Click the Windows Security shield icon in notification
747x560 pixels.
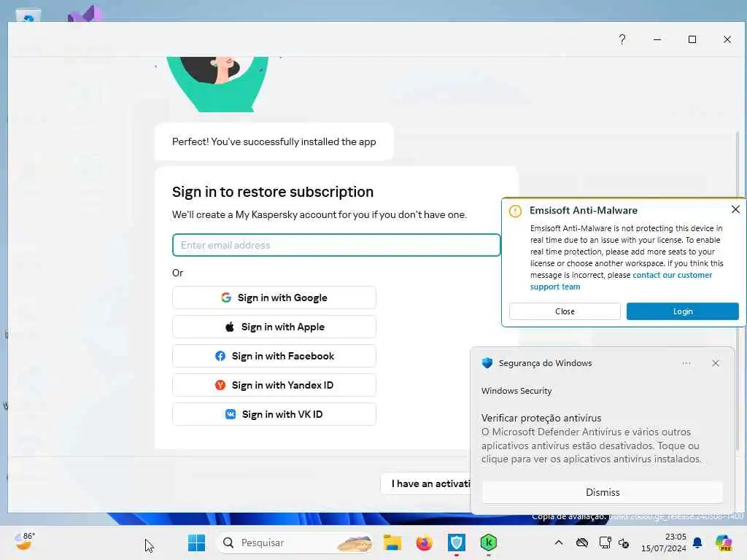(487, 363)
